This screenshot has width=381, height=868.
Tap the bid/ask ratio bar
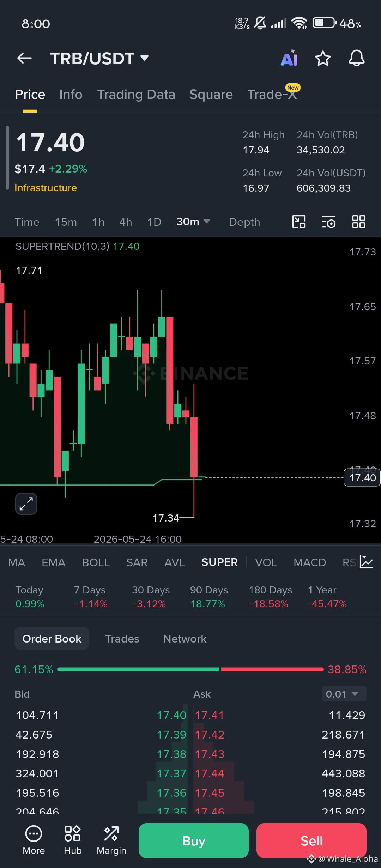tap(190, 669)
